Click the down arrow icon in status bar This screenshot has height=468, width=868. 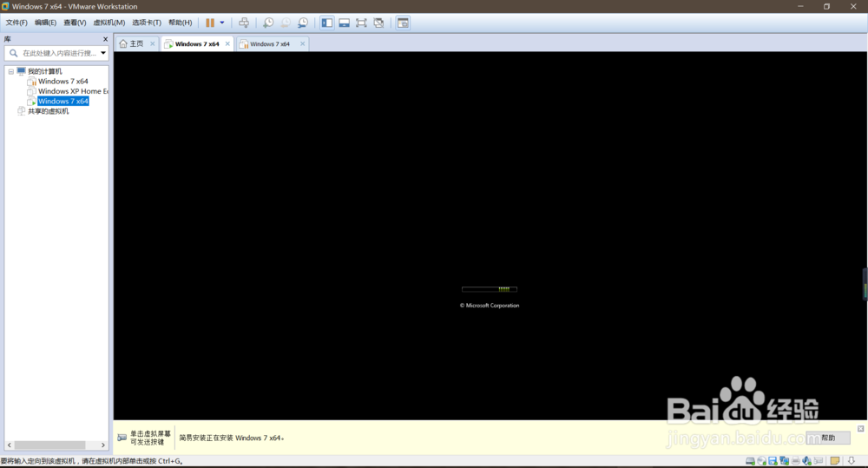[852, 461]
